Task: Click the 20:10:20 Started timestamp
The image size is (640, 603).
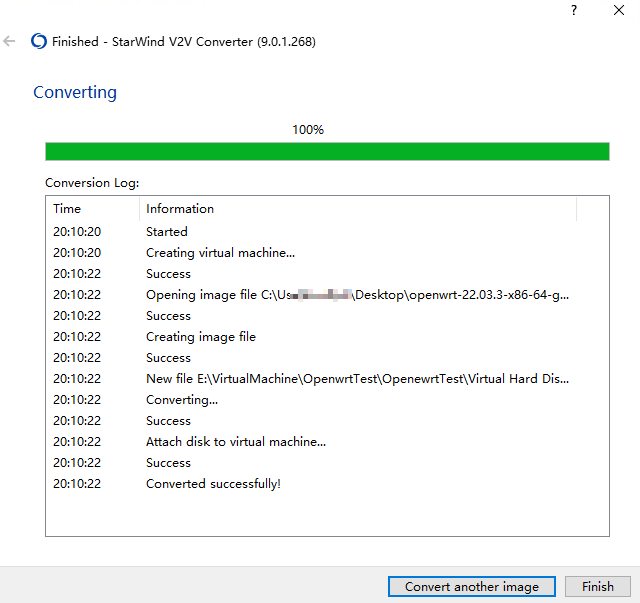Action: (x=77, y=231)
